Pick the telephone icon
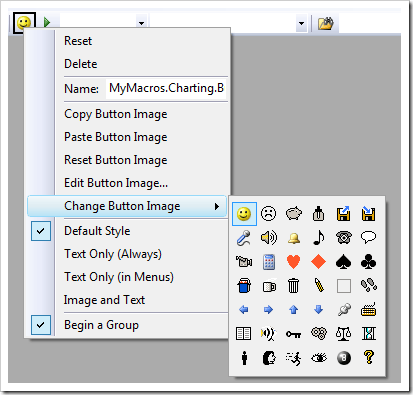This screenshot has width=413, height=395. (343, 238)
